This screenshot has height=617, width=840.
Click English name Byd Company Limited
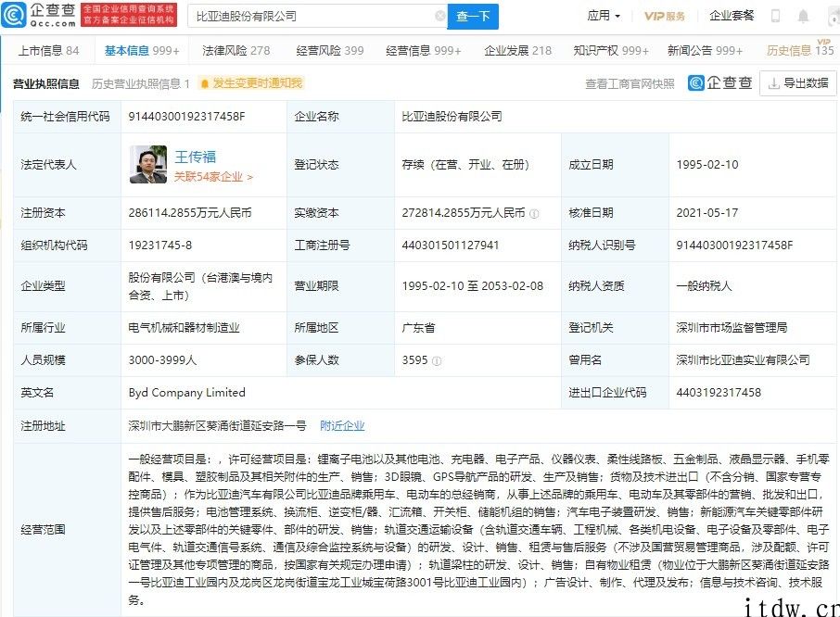pyautogui.click(x=187, y=393)
